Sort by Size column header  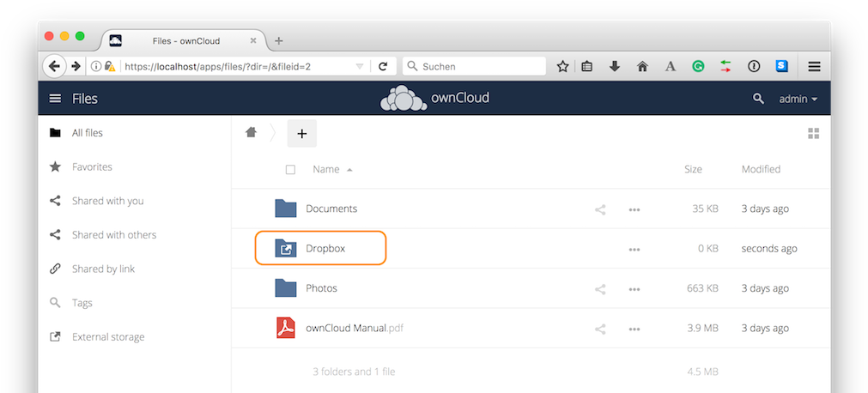point(693,169)
